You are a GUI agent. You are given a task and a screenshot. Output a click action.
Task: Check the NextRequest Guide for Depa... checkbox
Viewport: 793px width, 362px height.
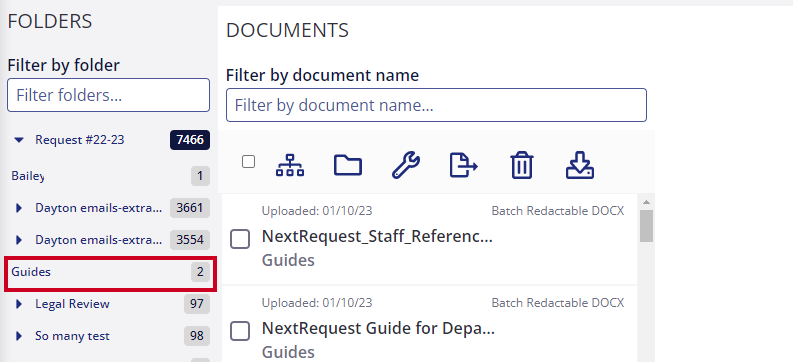[x=240, y=331]
